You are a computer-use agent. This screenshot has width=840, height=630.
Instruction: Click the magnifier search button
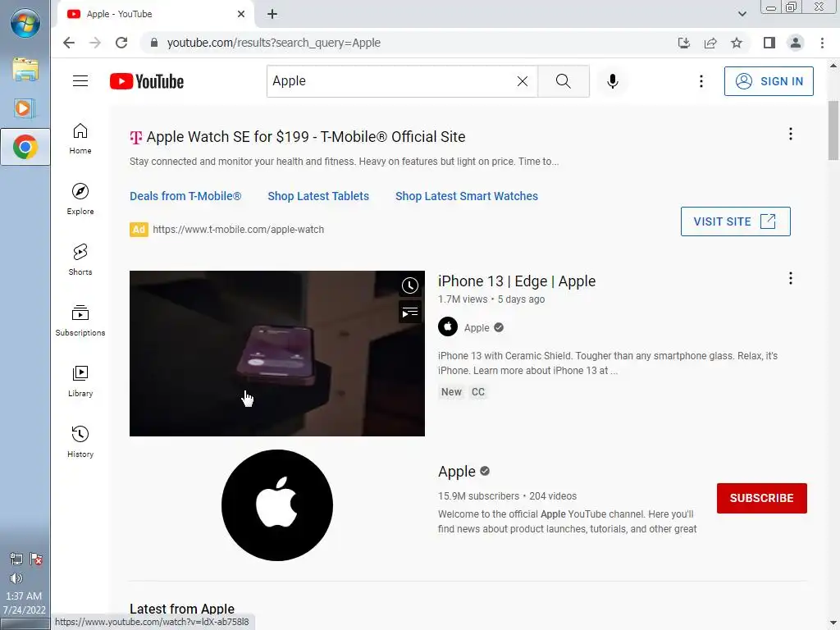[563, 81]
